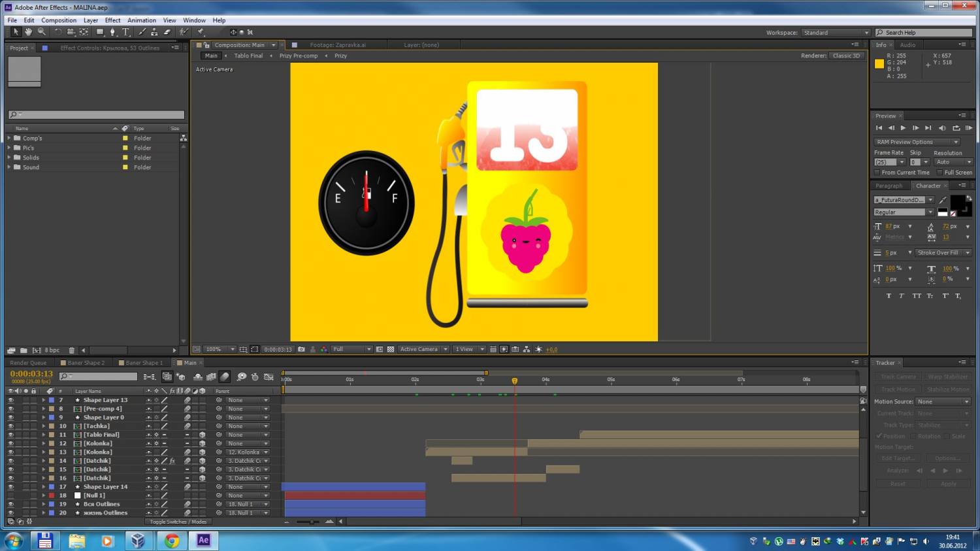
Task: Expand the Comp's folder in Project
Action: (x=9, y=139)
